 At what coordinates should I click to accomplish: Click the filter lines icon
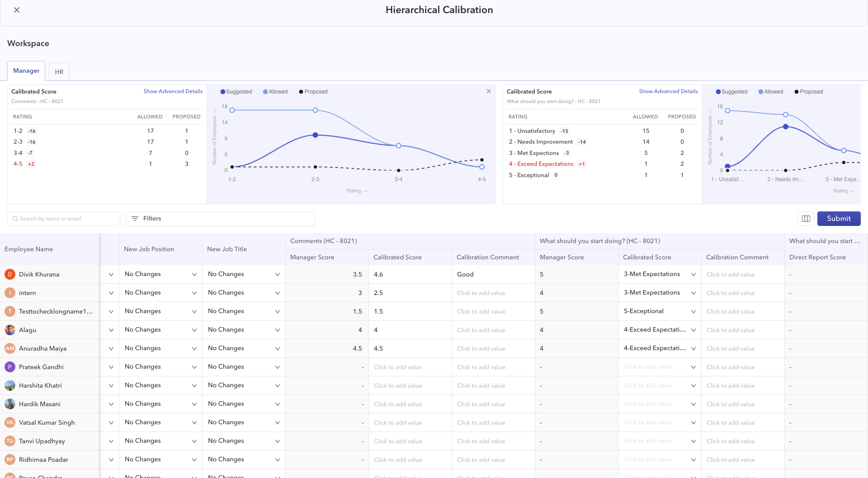tap(135, 219)
